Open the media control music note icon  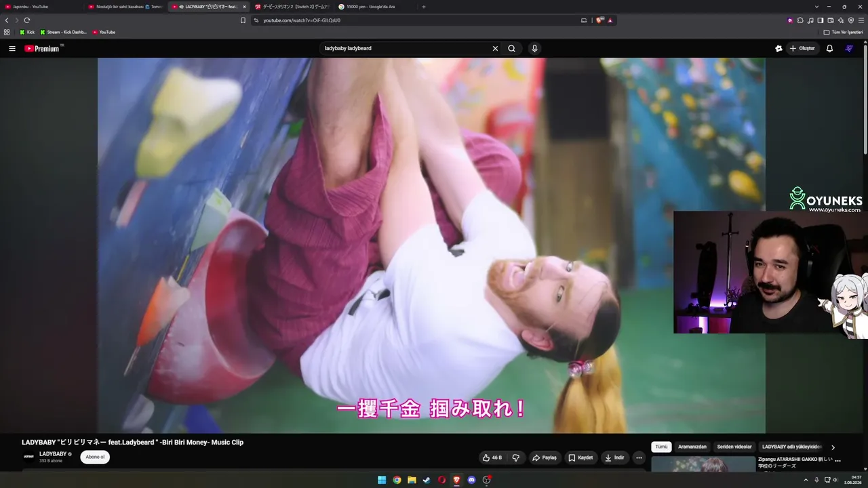pos(810,20)
